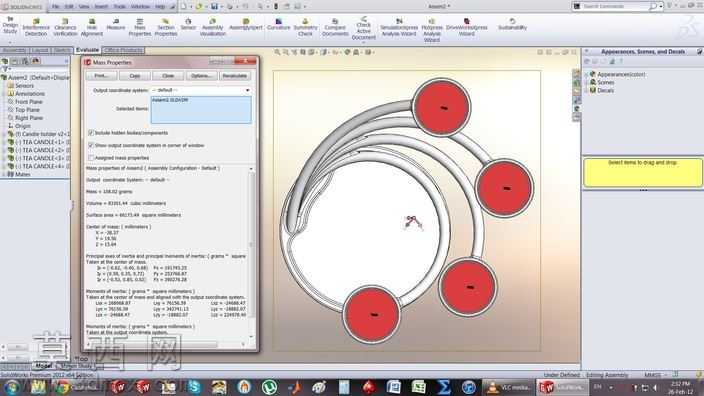Open Clearance Verification tool
This screenshot has width=704, height=396.
pyautogui.click(x=65, y=27)
